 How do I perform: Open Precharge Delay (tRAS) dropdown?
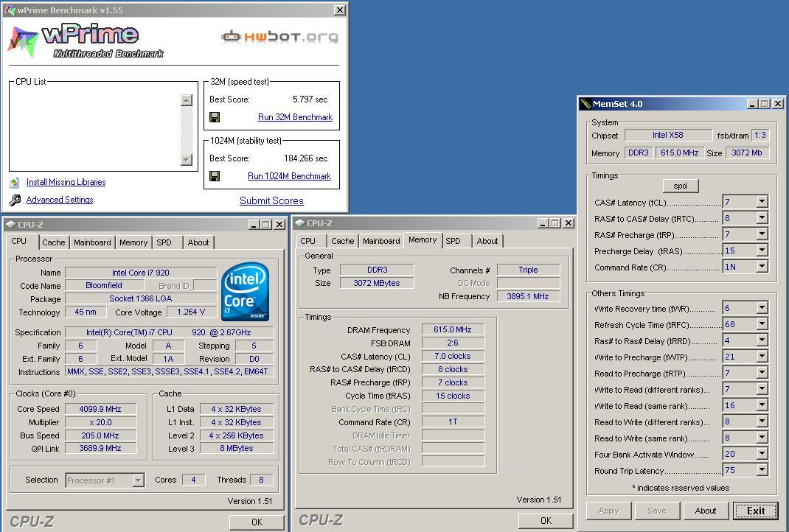762,251
